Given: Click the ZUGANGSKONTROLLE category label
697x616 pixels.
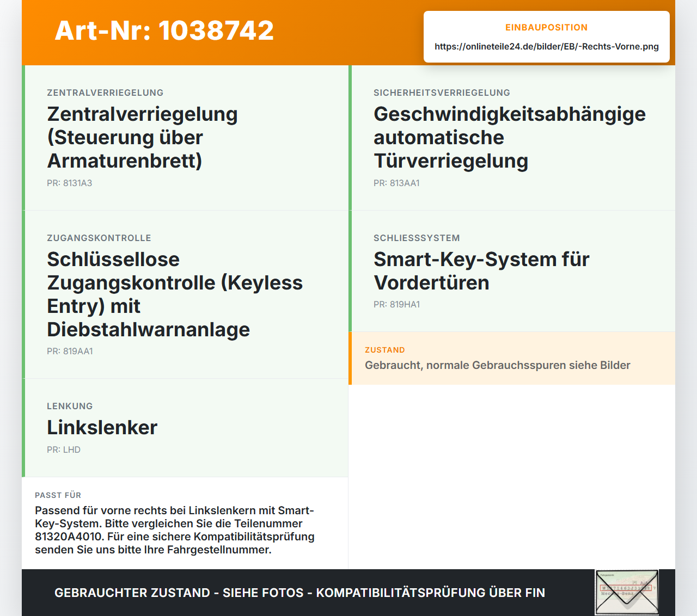Looking at the screenshot, I should 99,238.
